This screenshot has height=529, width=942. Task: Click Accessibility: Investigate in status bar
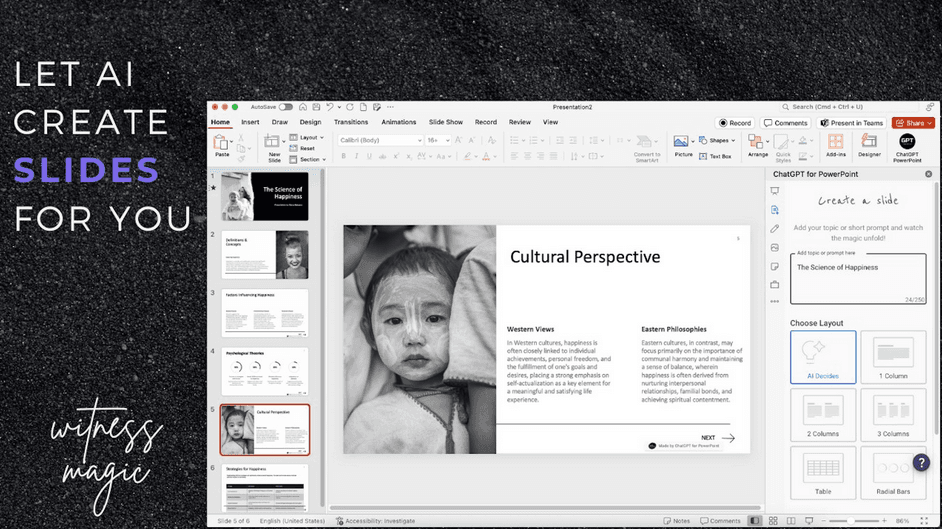point(375,521)
